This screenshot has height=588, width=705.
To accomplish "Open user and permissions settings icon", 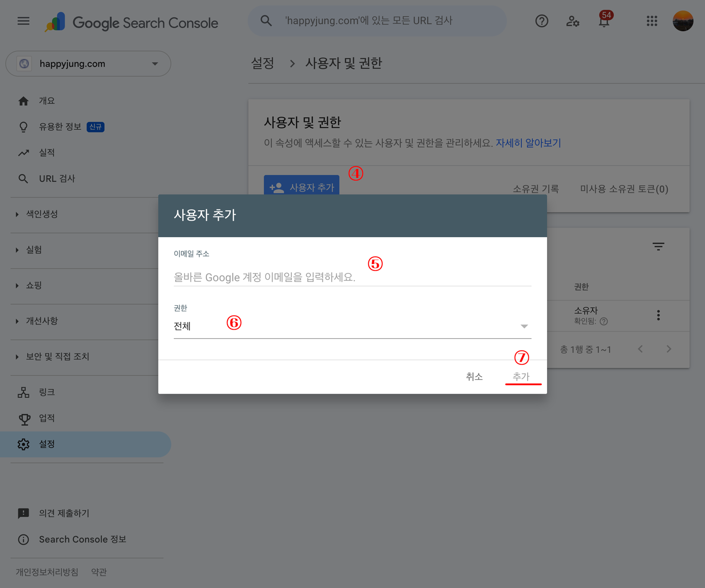I will pos(572,21).
